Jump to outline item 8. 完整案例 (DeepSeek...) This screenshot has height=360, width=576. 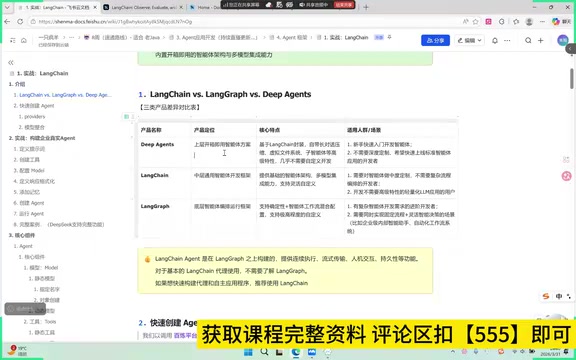(x=59, y=224)
